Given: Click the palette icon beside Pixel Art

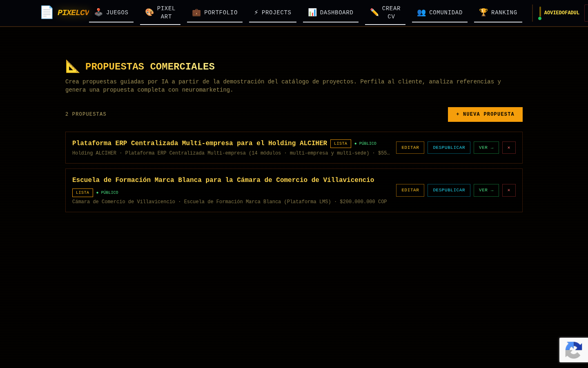Looking at the screenshot, I should tap(149, 12).
